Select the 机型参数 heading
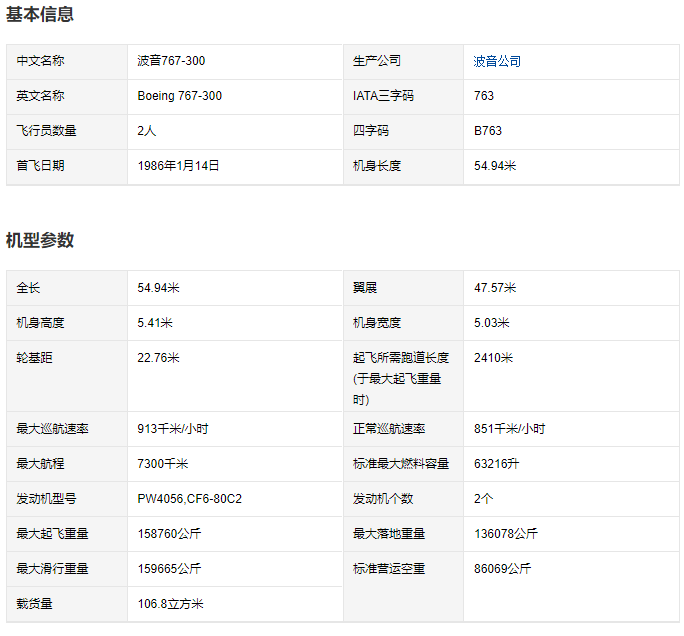684x636 pixels. [40, 240]
